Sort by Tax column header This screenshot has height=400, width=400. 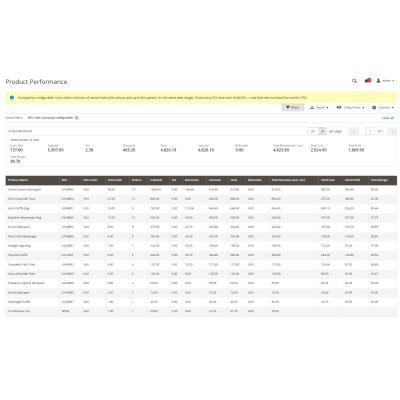coord(176,180)
